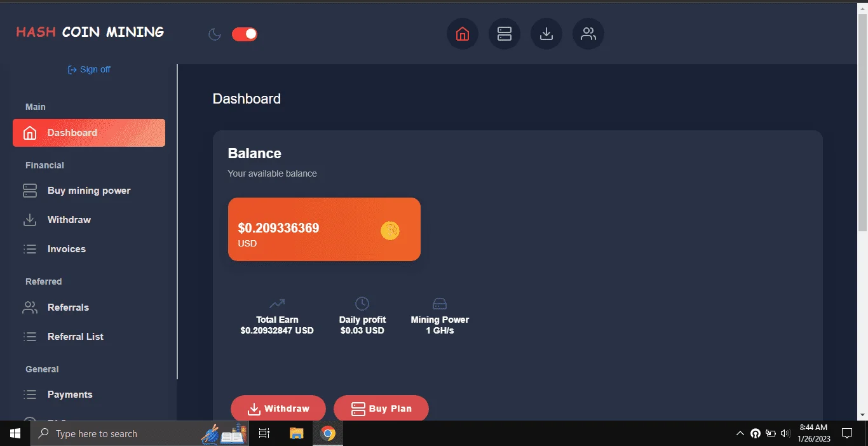Open the people icon in top navigation
868x446 pixels.
[588, 34]
